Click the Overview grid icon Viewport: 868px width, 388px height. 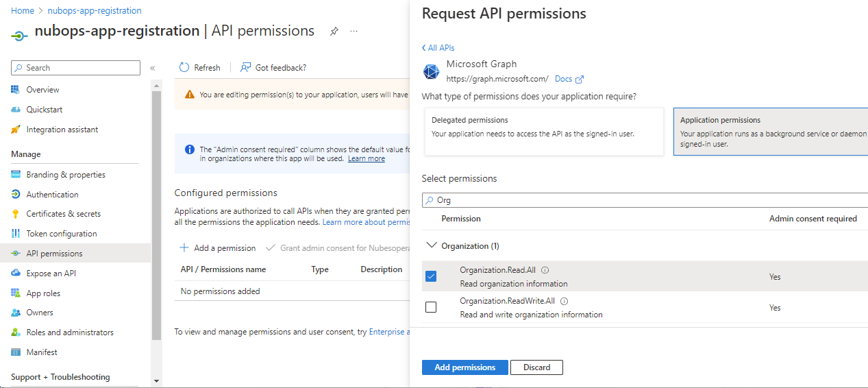click(x=16, y=90)
